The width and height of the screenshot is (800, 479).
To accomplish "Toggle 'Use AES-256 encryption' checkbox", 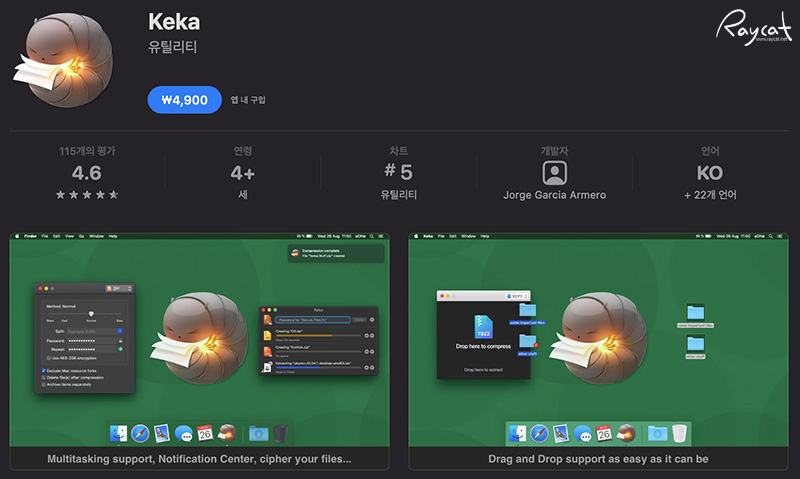I will 48,358.
